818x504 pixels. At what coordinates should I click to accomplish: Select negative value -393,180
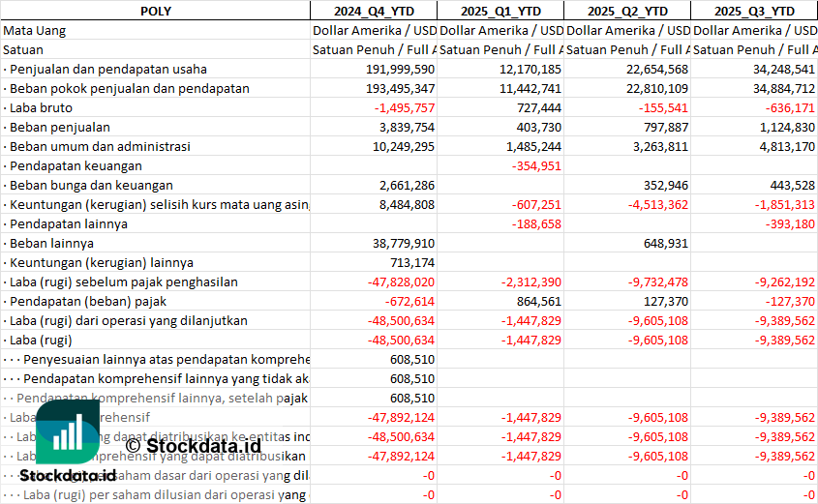[790, 223]
